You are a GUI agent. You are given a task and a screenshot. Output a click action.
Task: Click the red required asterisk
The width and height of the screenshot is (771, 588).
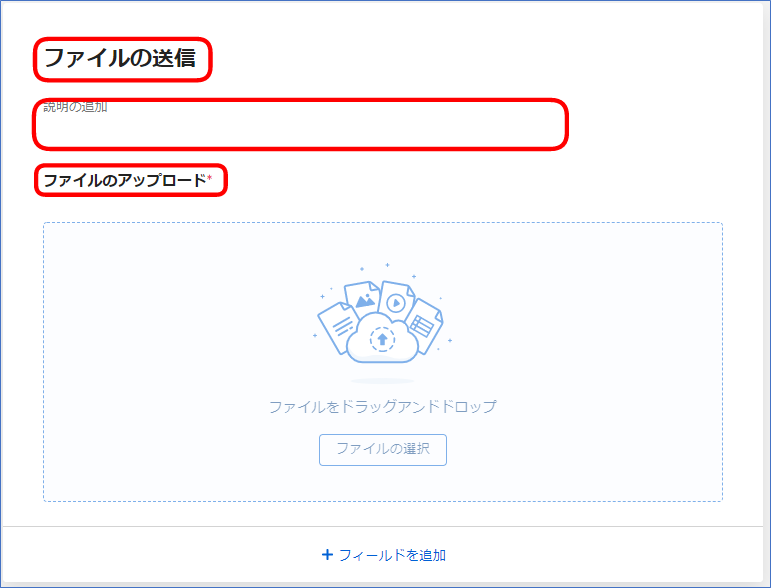[209, 177]
